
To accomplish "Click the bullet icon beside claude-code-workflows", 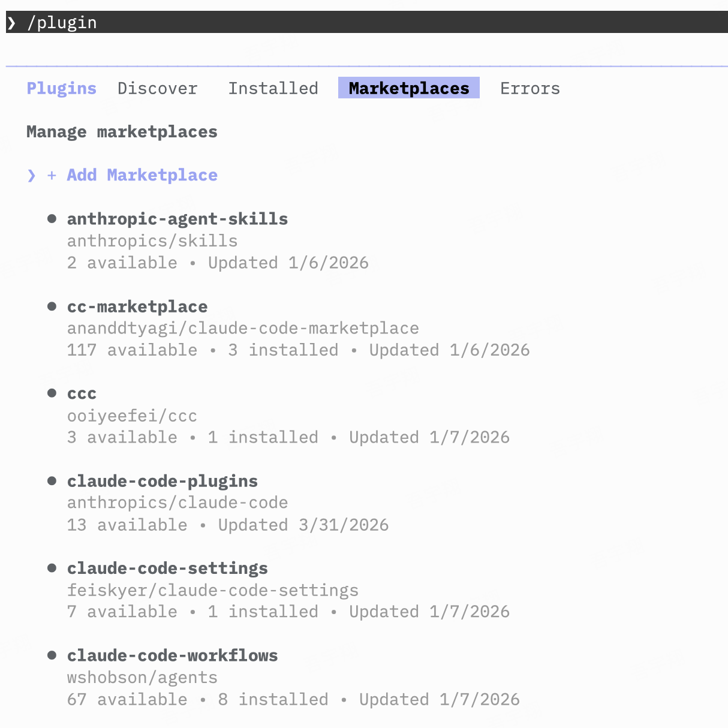I will [x=52, y=655].
